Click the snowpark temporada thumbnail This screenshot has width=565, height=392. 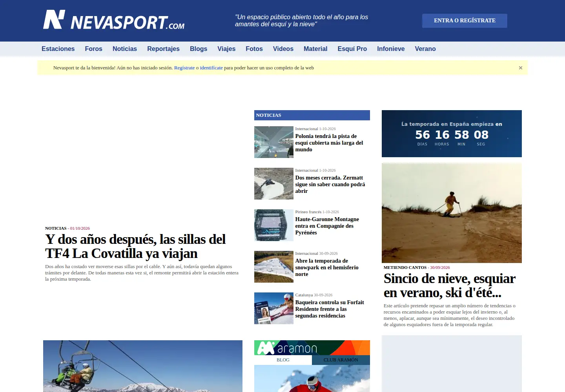pyautogui.click(x=274, y=267)
